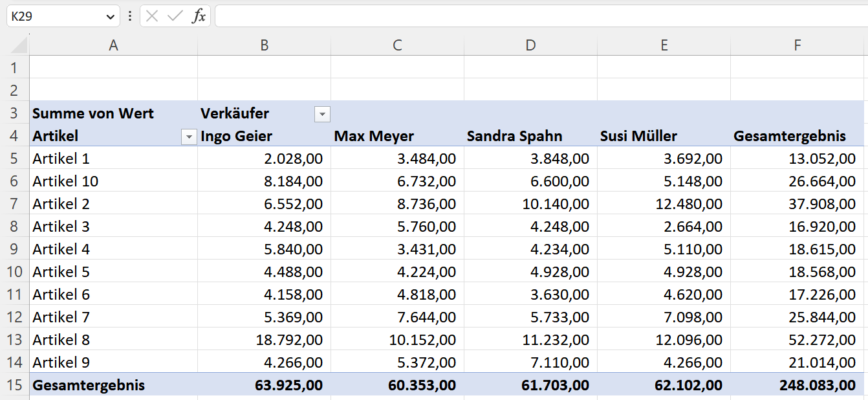This screenshot has height=400, width=868.
Task: Select the 'Artikel 8' row label
Action: click(x=114, y=339)
